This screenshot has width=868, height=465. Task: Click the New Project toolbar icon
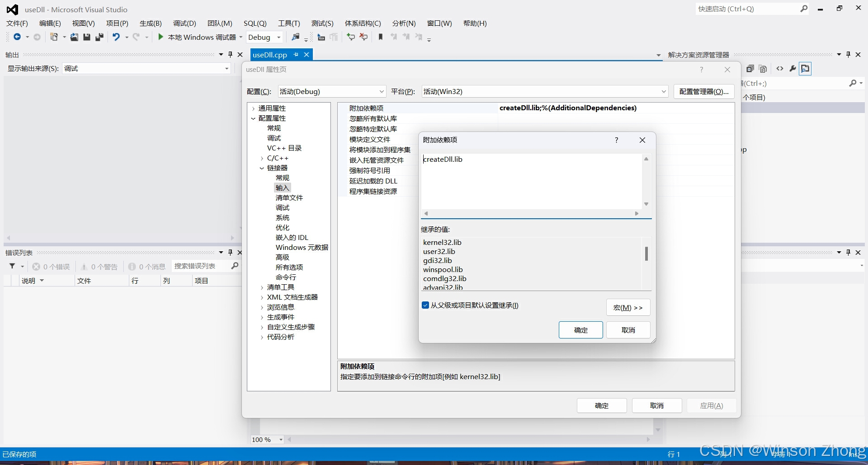click(54, 37)
